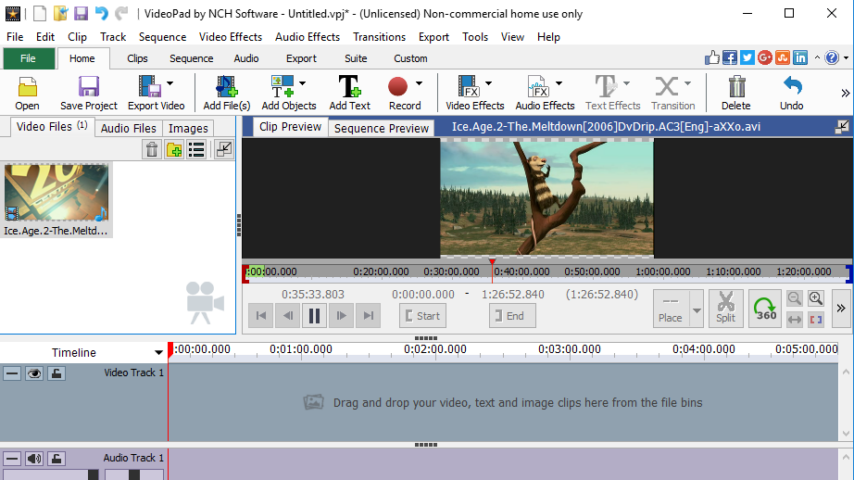Click the 360 video button

click(x=765, y=308)
